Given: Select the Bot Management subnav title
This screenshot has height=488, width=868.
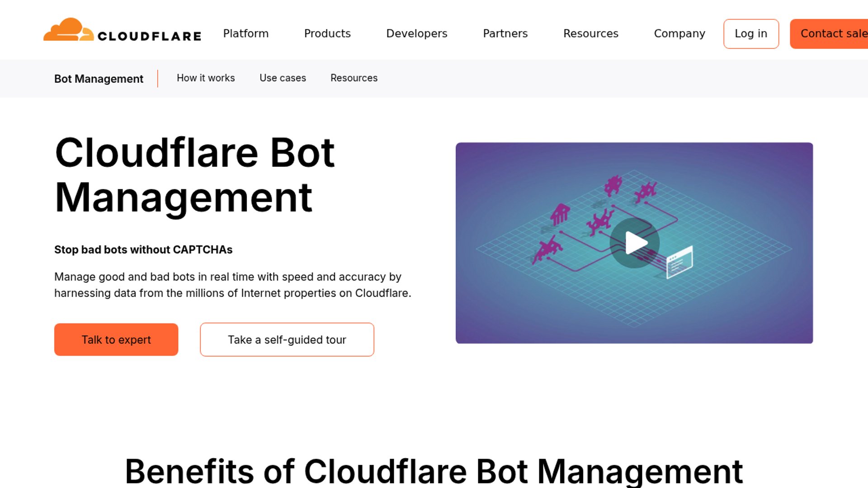Looking at the screenshot, I should [x=99, y=79].
